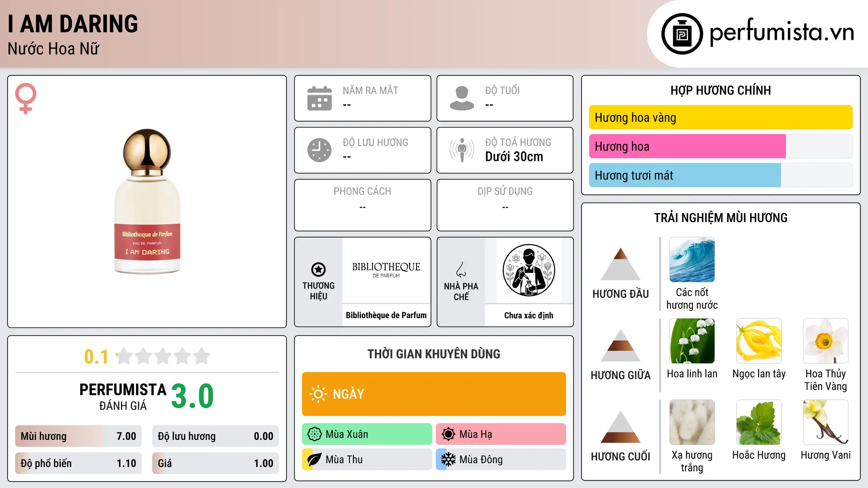Click the Độ phổ biến 1.10 score bar
The image size is (868, 488).
78,463
